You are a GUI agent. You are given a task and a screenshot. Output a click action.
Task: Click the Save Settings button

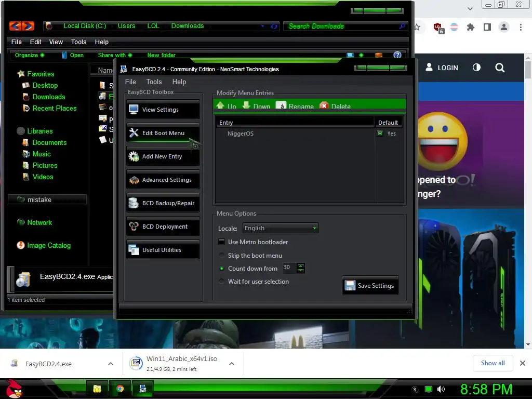coord(370,285)
